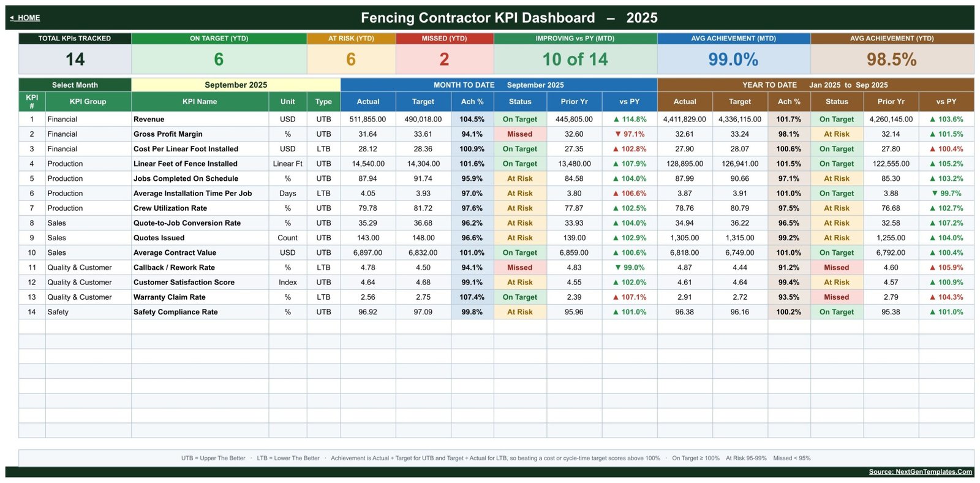Click the down-arrow 99.7% YTD vs PY value
This screenshot has width=980, height=483.
tap(946, 193)
